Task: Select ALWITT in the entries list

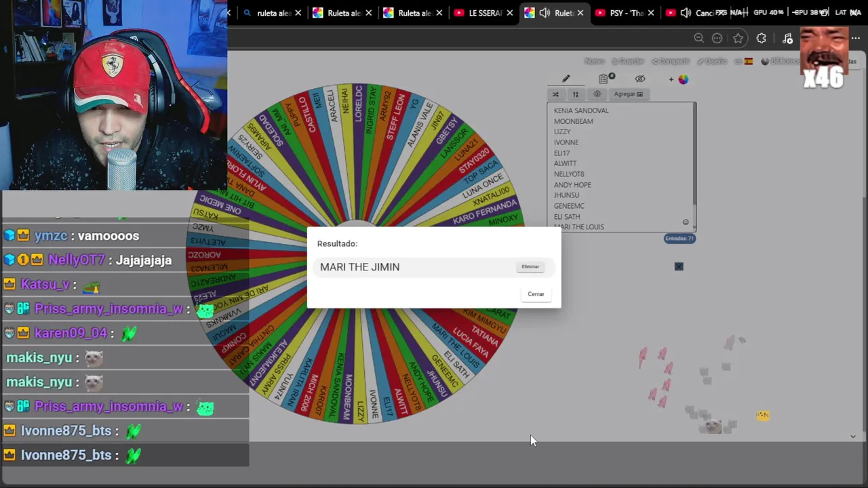Action: 565,163
